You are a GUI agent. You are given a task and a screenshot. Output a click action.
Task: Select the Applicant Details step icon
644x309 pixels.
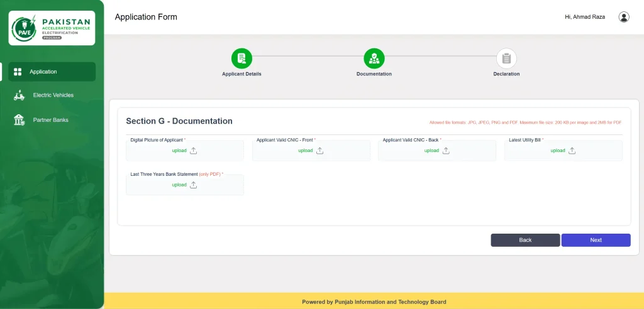point(241,58)
